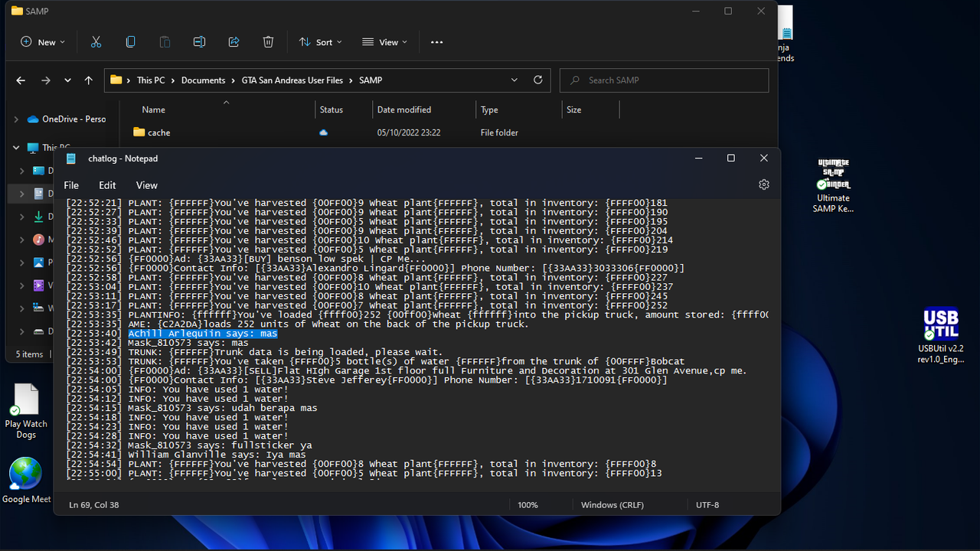980x551 pixels.
Task: Open the Recent locations chevron next to Forward
Action: [67, 80]
